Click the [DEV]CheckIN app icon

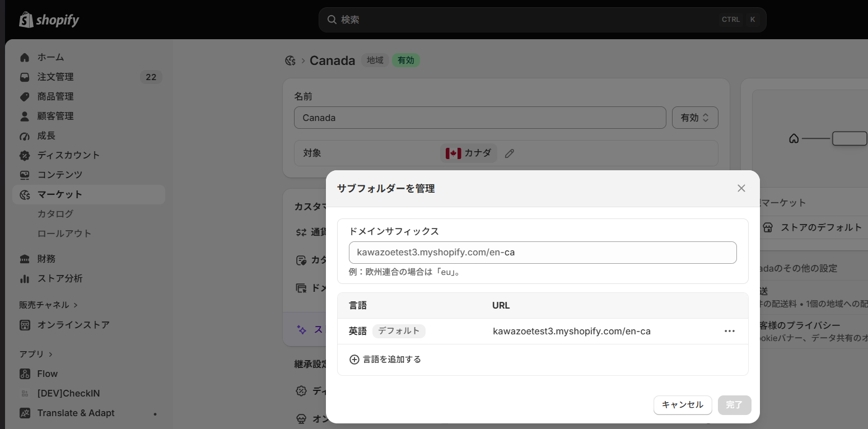pos(25,393)
